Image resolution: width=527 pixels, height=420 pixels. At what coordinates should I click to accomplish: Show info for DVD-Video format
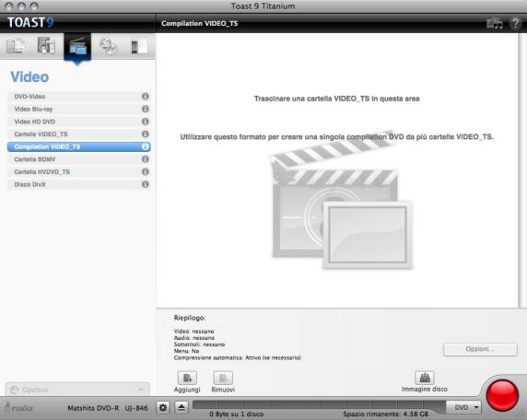[146, 97]
